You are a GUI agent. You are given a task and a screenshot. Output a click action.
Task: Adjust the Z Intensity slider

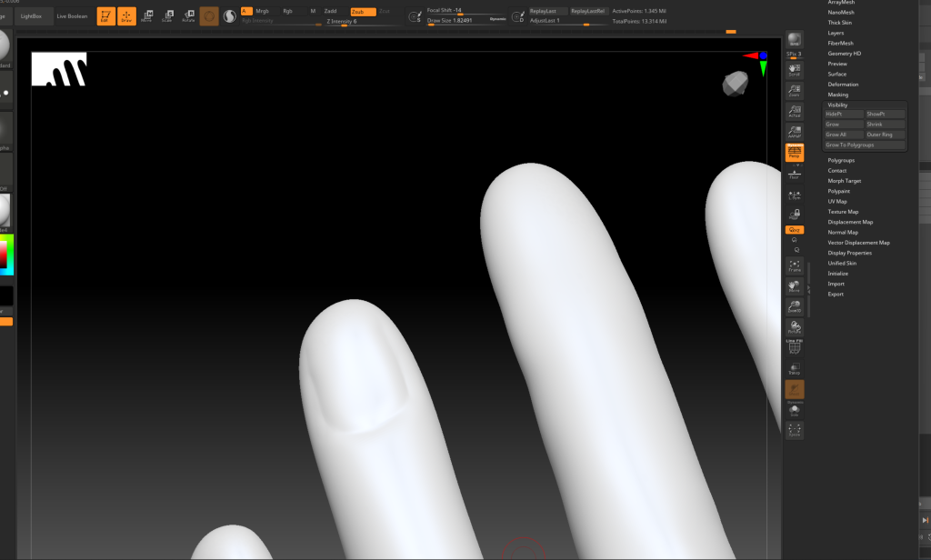[x=362, y=22]
